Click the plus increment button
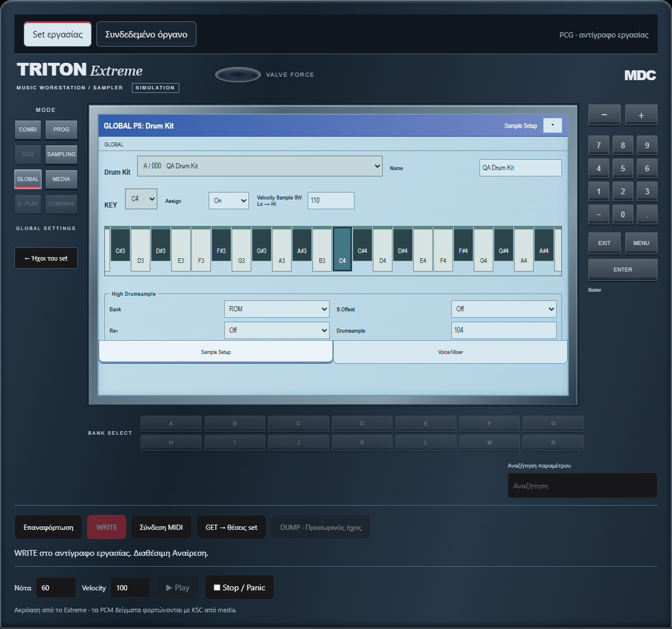Viewport: 672px width, 629px height. pos(641,115)
